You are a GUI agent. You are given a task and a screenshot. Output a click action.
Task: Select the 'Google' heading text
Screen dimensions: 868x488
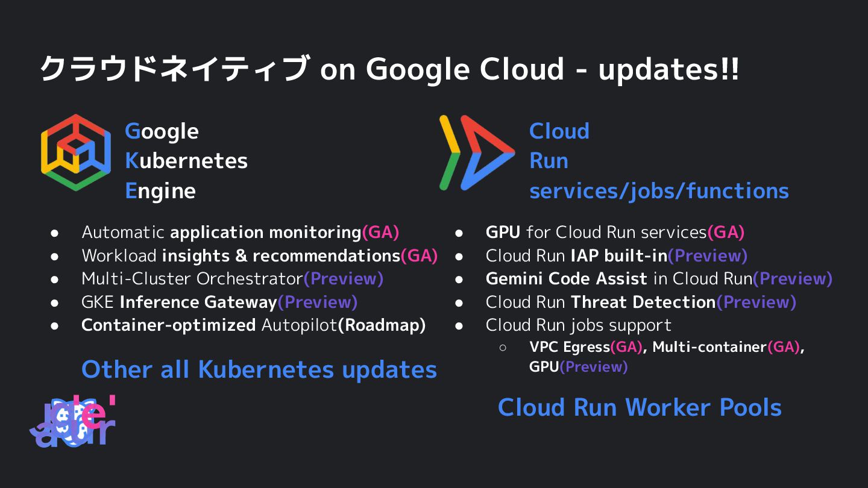[x=162, y=131]
